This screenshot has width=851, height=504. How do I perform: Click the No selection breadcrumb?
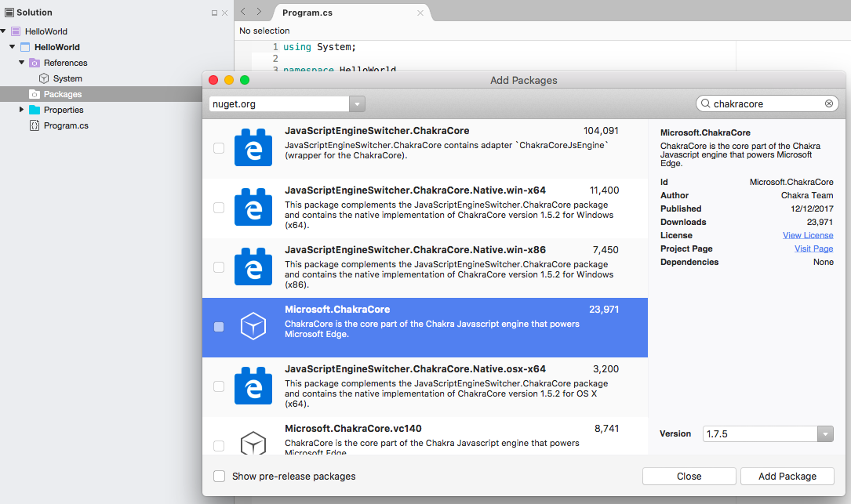click(264, 31)
